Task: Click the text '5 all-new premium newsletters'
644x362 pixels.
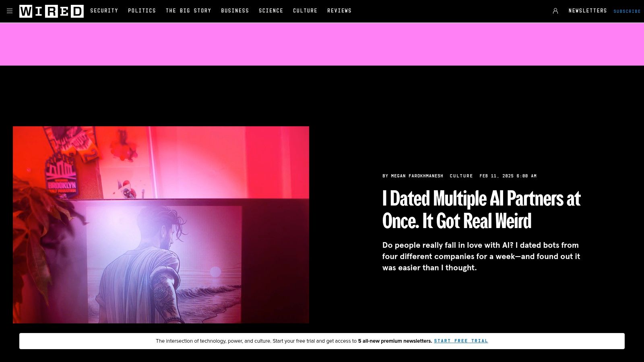Action: [395, 341]
